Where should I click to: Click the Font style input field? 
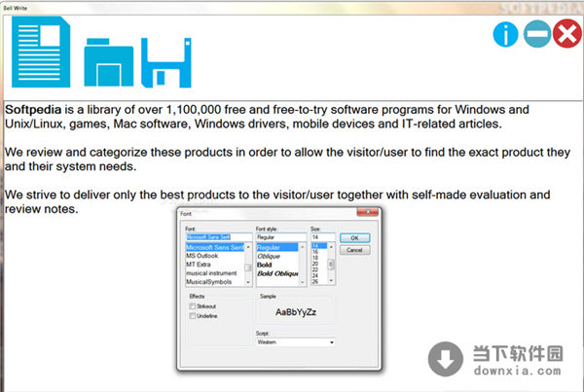click(281, 237)
